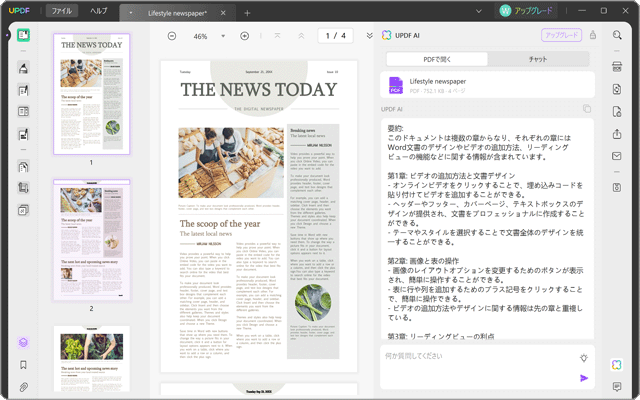
Task: Open the bookmarks panel in left sidebar
Action: 23,365
